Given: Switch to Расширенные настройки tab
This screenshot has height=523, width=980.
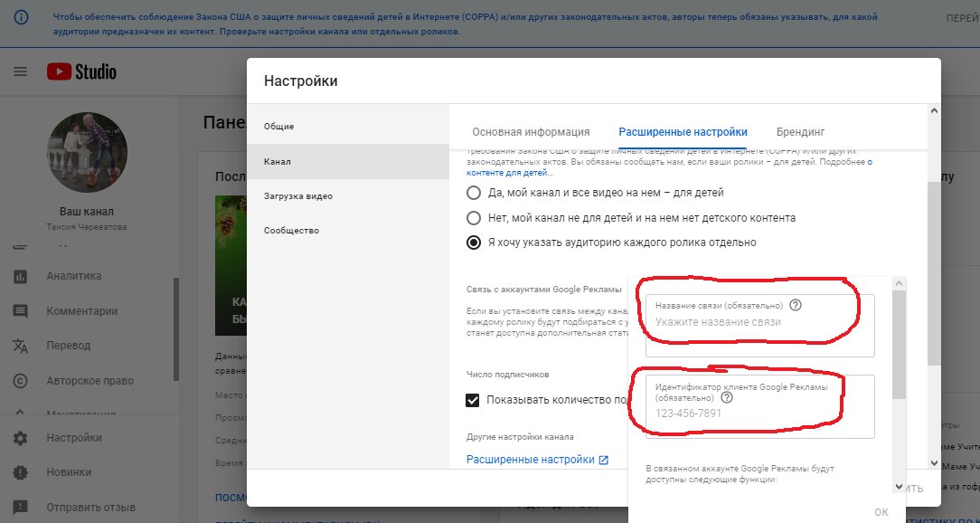Looking at the screenshot, I should [683, 132].
